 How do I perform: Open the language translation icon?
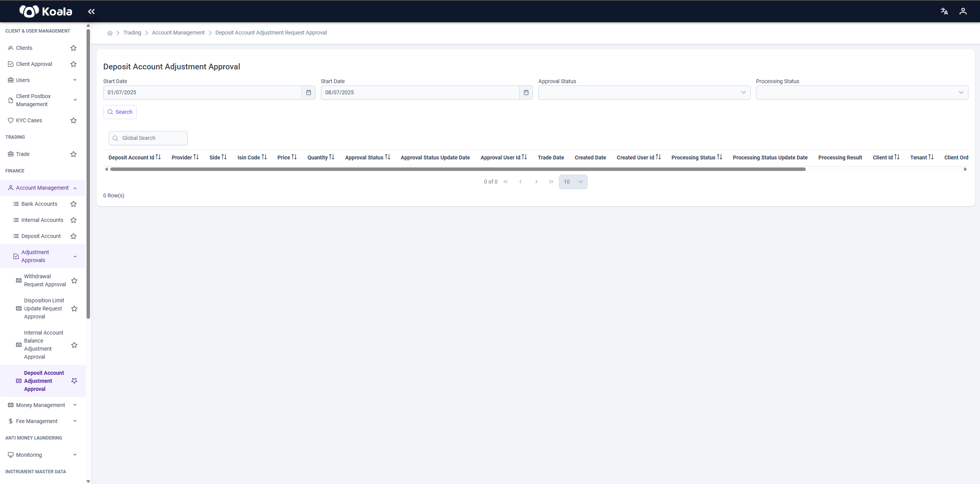(x=944, y=11)
